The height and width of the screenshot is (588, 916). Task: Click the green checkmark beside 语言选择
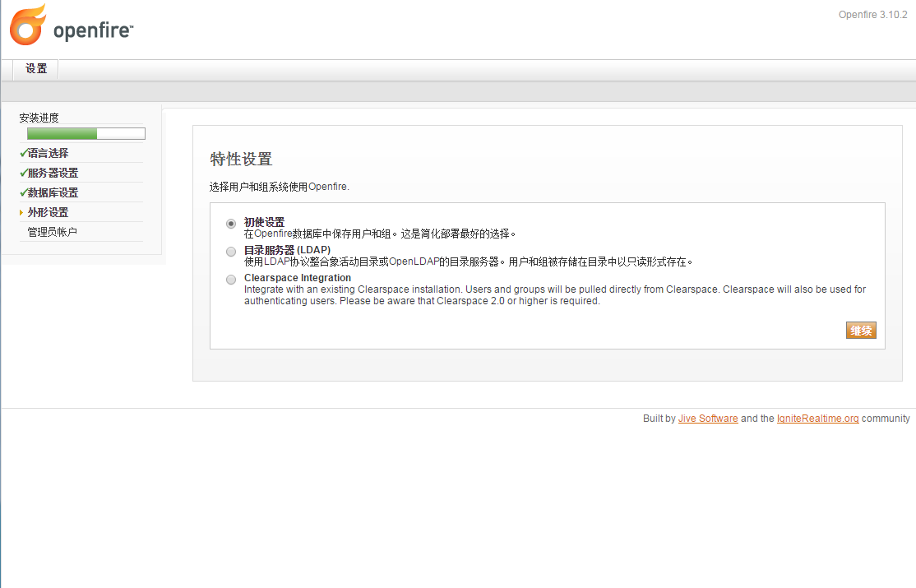(23, 153)
